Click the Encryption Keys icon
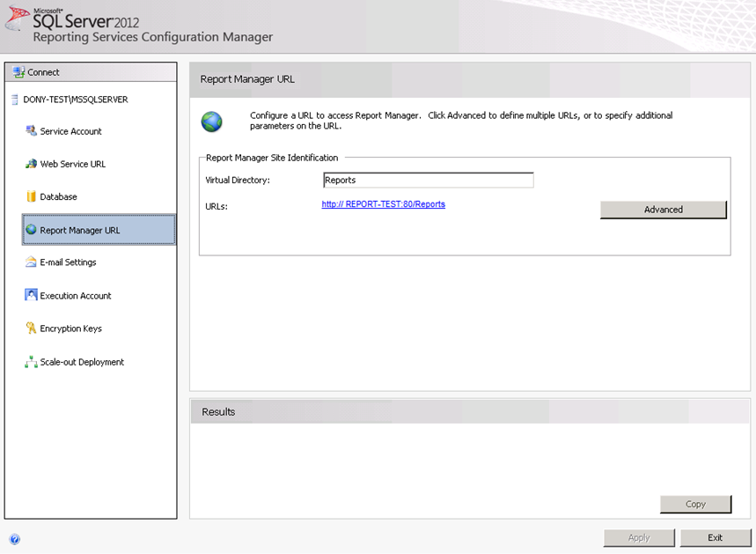 [31, 329]
